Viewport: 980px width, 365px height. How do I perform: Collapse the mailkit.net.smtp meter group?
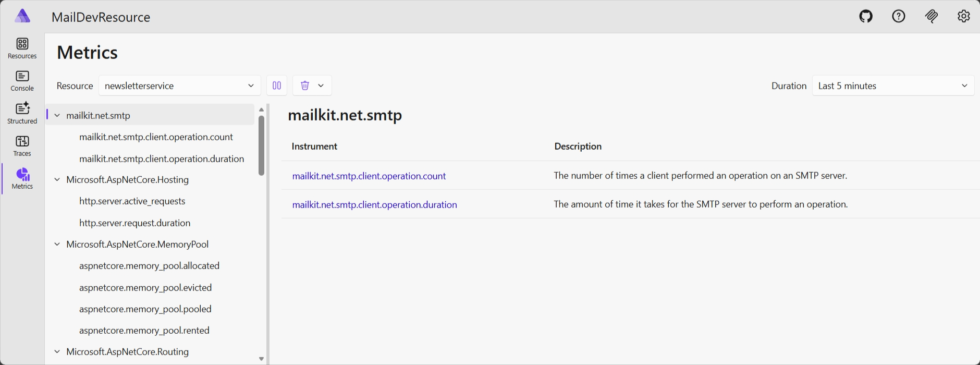pyautogui.click(x=57, y=115)
